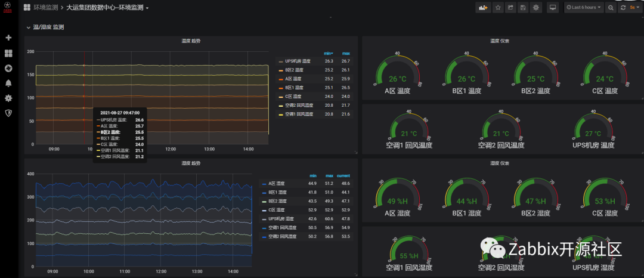Star this dashboard as favorite
This screenshot has height=278, width=644.
498,7
